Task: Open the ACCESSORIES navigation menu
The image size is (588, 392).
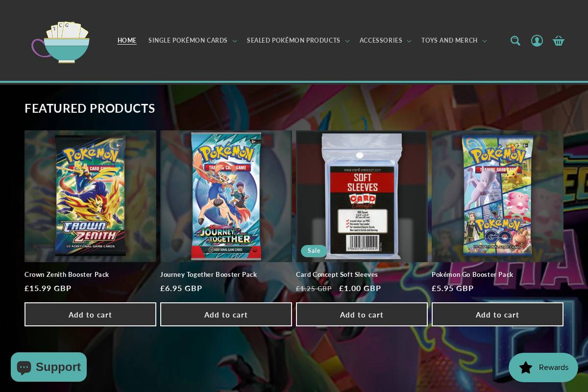Action: [x=381, y=41]
